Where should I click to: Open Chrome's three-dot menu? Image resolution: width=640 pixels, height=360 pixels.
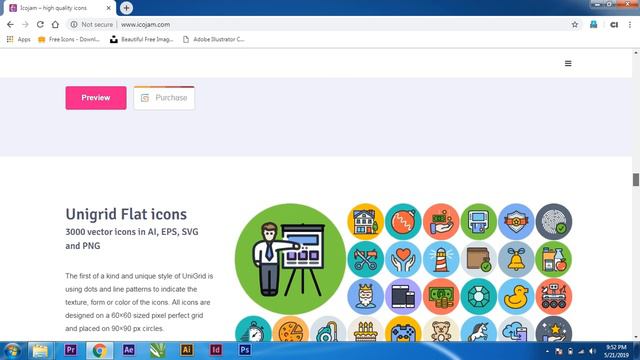(x=630, y=24)
